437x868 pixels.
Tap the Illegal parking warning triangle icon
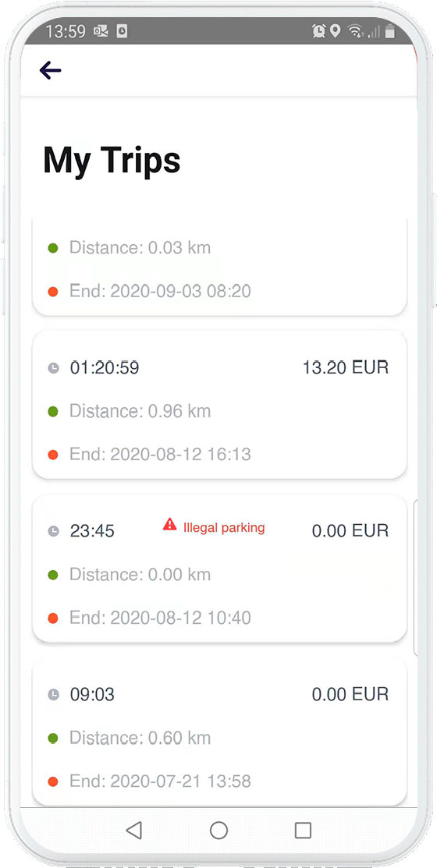[169, 524]
